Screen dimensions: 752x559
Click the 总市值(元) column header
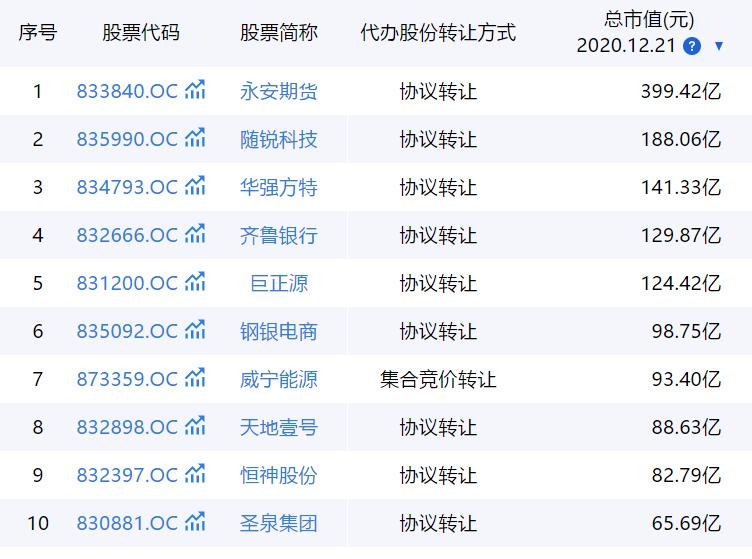(649, 19)
